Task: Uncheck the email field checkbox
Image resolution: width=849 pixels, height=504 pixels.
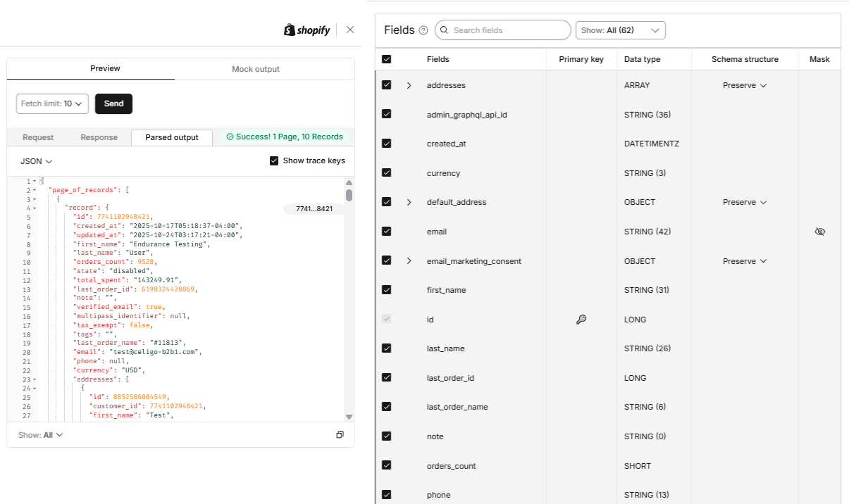Action: click(x=386, y=232)
